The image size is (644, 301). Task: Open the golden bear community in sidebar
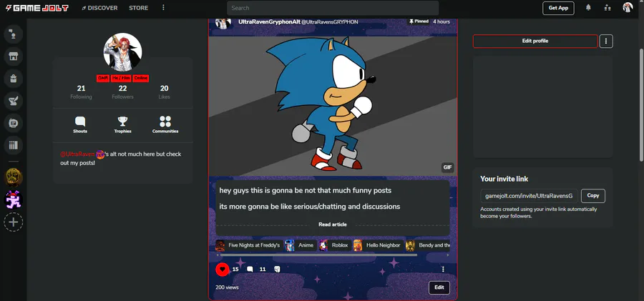(13, 177)
